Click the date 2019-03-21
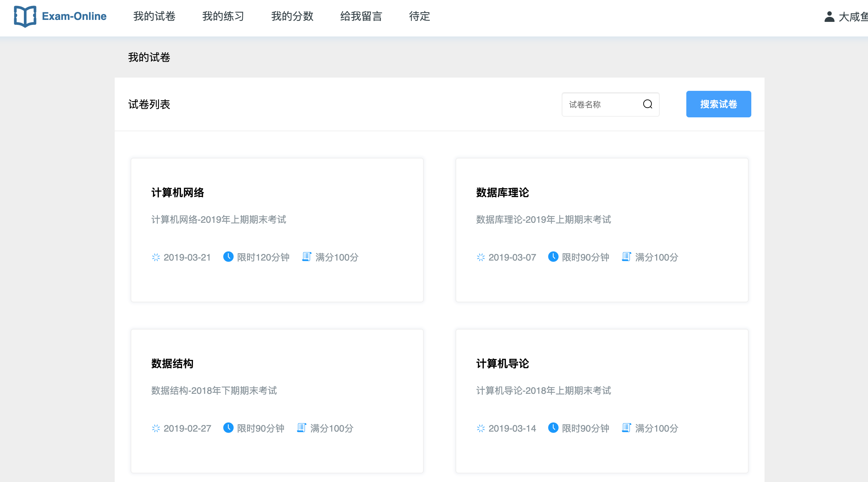Viewport: 868px width, 482px height. click(187, 257)
